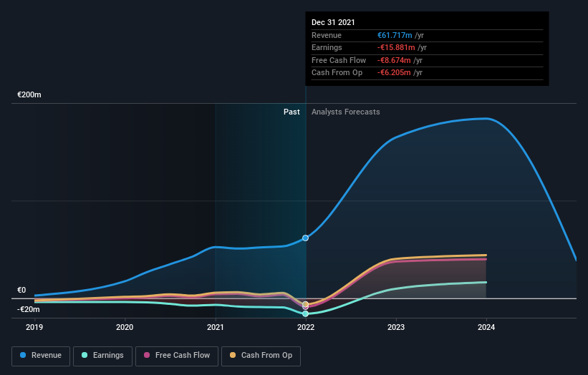Click the 2024 x-axis label
Viewport: 588px width, 375px height.
(486, 327)
